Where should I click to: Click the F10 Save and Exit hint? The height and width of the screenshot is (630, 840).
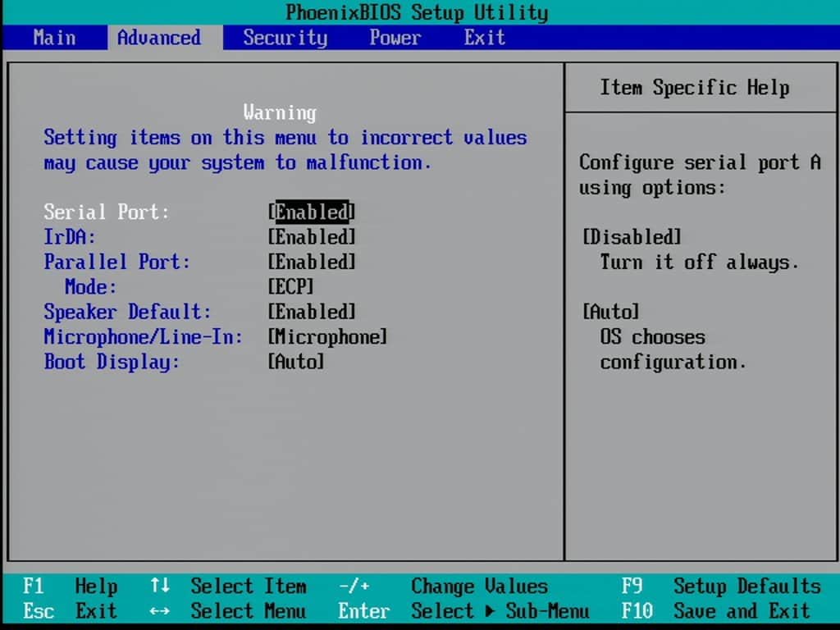pos(715,610)
